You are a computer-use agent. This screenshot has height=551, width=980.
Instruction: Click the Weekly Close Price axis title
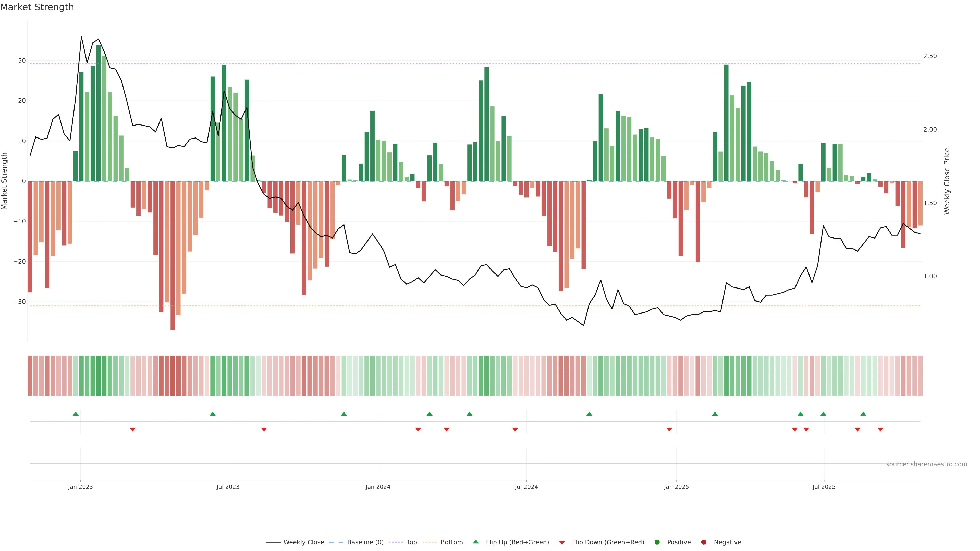947,181
